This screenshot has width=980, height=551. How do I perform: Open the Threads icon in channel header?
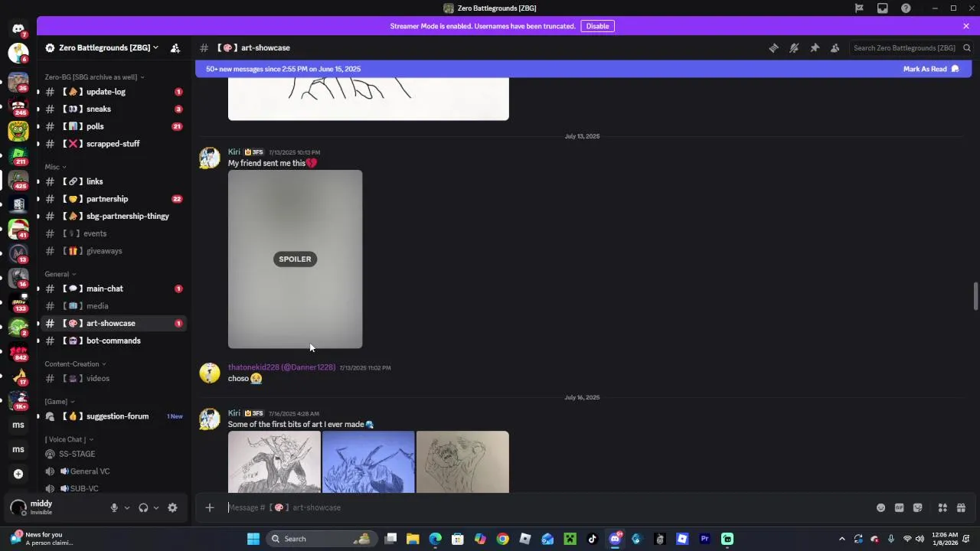point(774,47)
